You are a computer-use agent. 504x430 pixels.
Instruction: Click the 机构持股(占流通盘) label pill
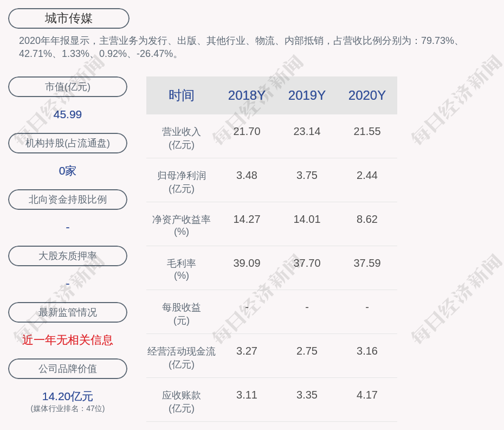pos(68,143)
